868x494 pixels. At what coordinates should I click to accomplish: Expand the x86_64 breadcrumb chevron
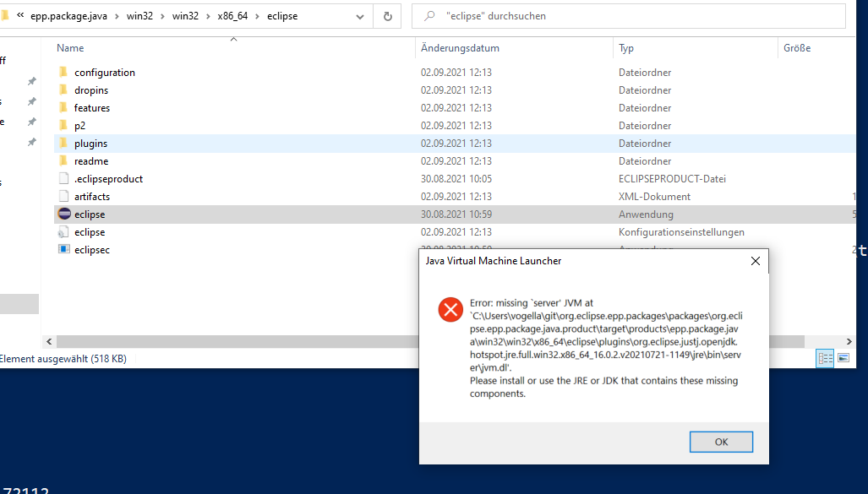point(258,17)
